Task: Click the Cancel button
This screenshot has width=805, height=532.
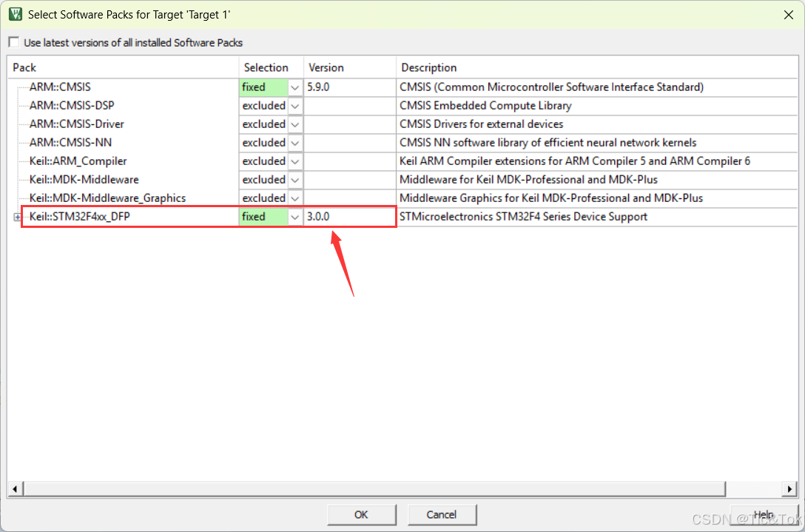Action: [442, 514]
